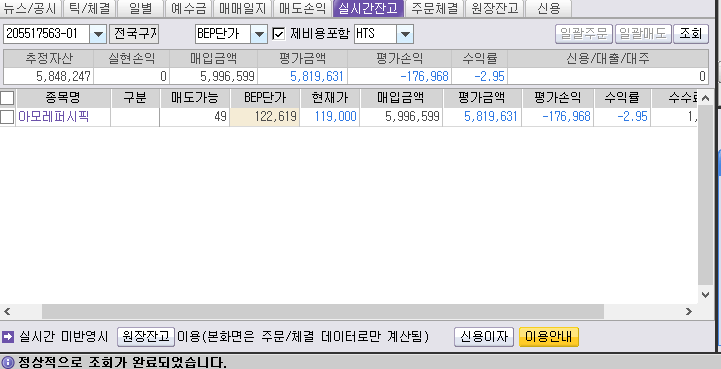This screenshot has width=721, height=369.
Task: Click status message 정상적으로 조회가 완료되었습니다
Action: pos(122,362)
